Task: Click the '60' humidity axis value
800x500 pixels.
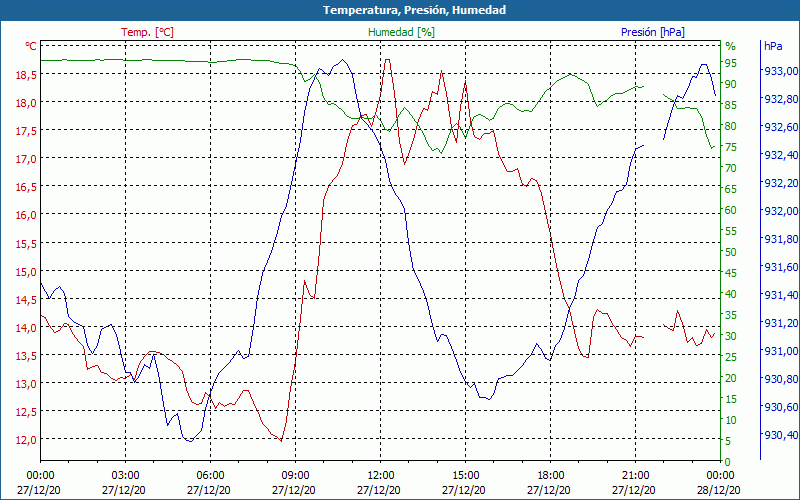Action: [731, 210]
